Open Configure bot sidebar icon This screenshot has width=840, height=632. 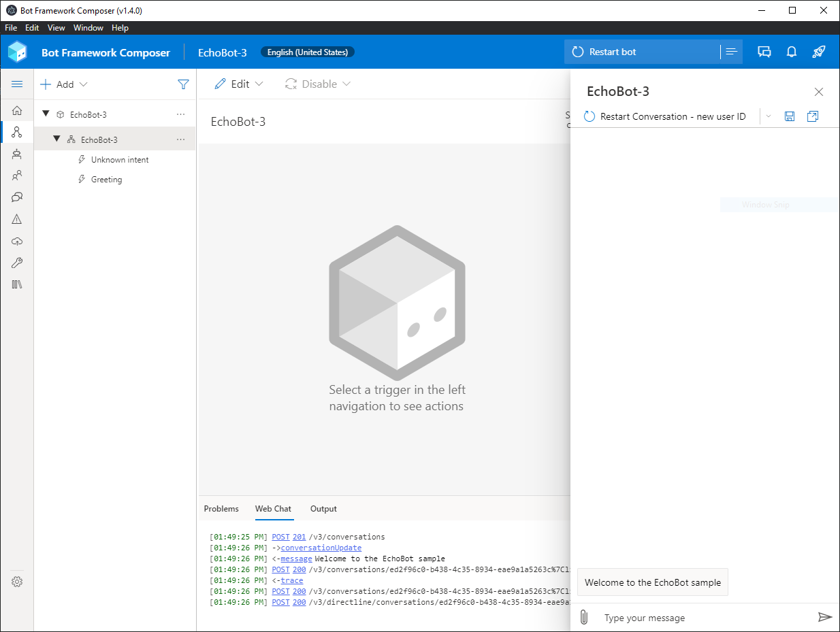[x=17, y=154]
